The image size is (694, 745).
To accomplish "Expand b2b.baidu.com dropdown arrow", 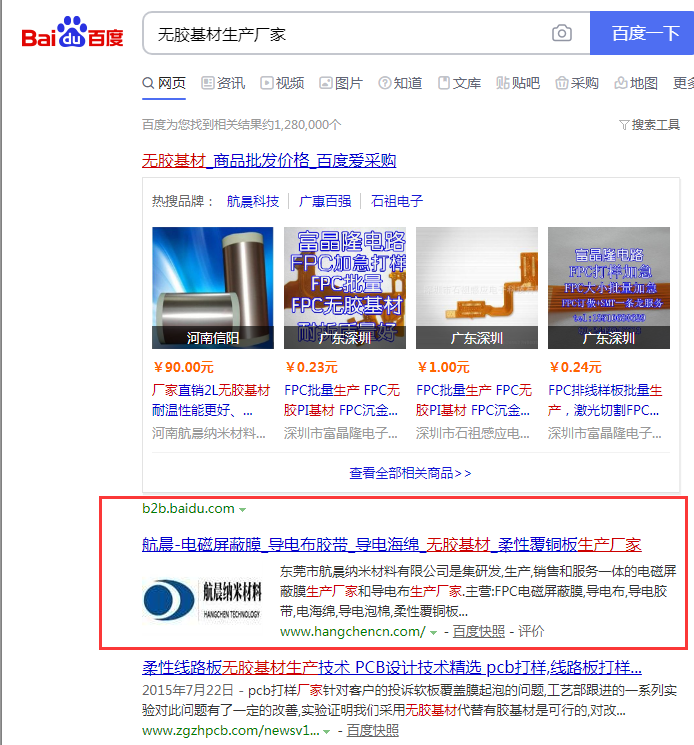I will (x=242, y=510).
